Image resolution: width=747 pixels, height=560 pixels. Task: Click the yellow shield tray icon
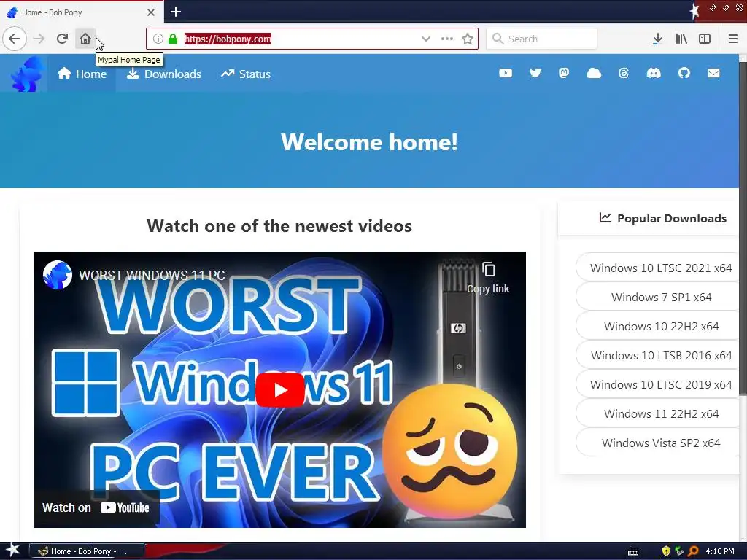click(666, 551)
